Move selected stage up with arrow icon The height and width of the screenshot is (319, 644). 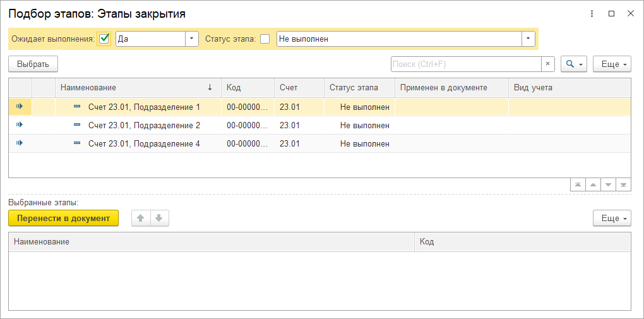point(141,218)
